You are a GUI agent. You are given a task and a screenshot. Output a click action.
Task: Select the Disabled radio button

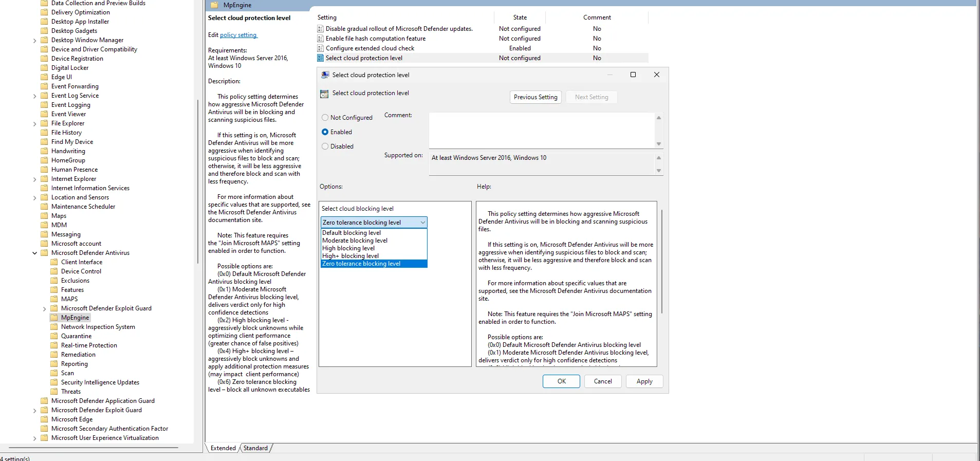(x=325, y=146)
